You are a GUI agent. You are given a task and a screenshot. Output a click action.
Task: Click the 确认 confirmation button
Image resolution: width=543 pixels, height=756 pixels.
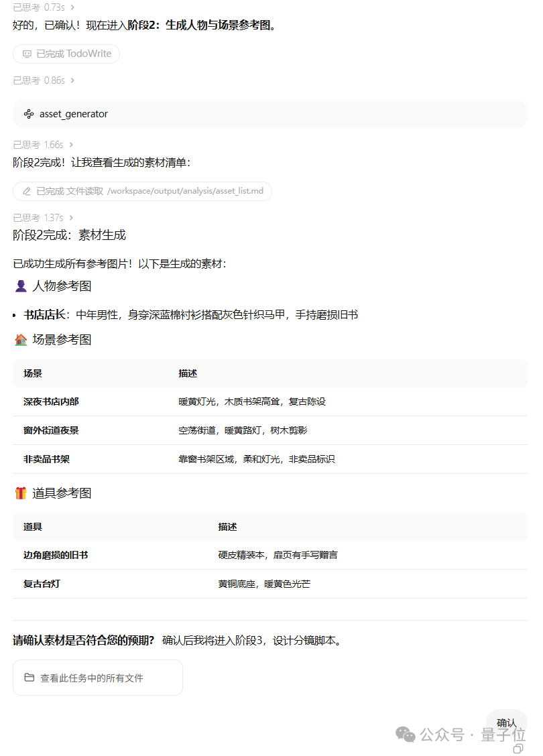(506, 722)
